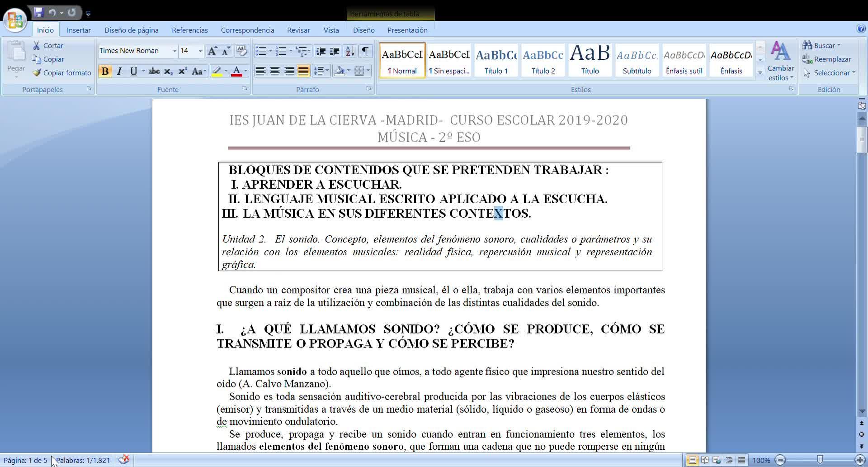Click the Save icon in quick access toolbar
Image resolution: width=868 pixels, height=467 pixels.
(38, 12)
